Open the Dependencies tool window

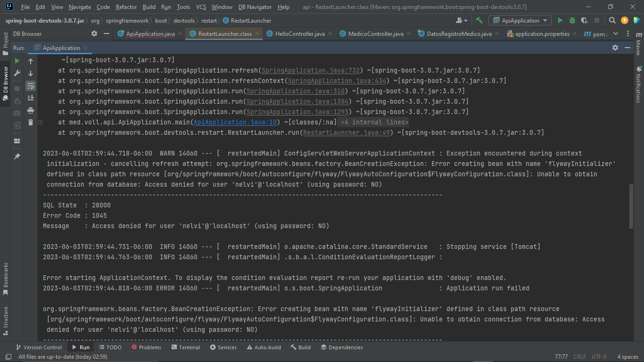click(x=342, y=347)
